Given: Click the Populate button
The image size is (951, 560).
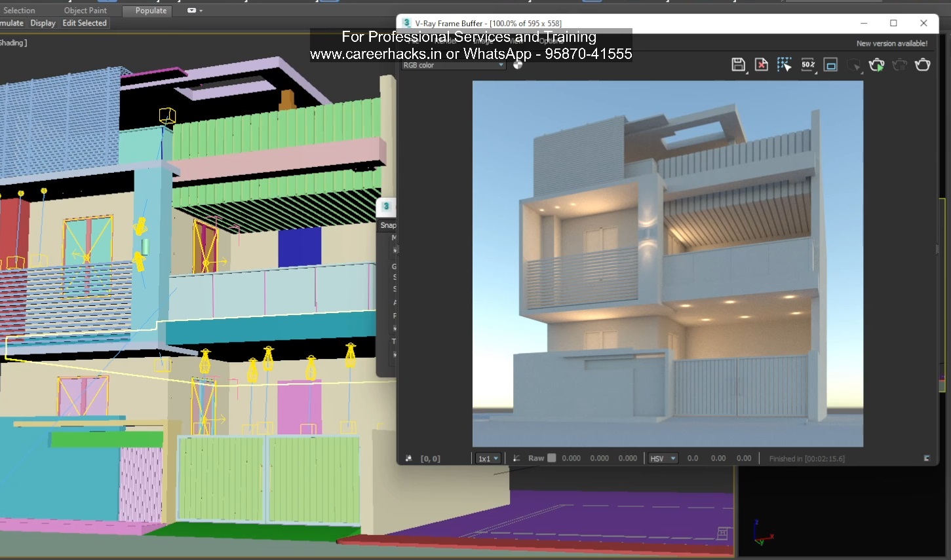Looking at the screenshot, I should [x=147, y=10].
